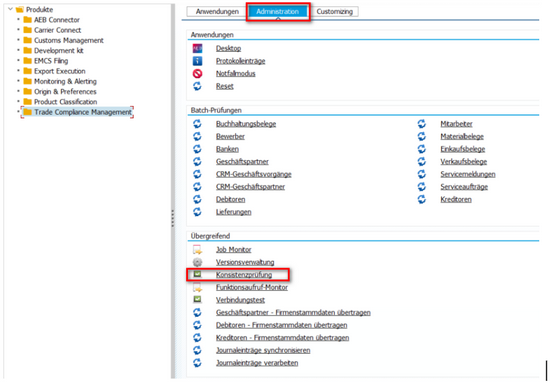
Task: Click the refresh icon beside Servicemeldungen
Action: [422, 174]
